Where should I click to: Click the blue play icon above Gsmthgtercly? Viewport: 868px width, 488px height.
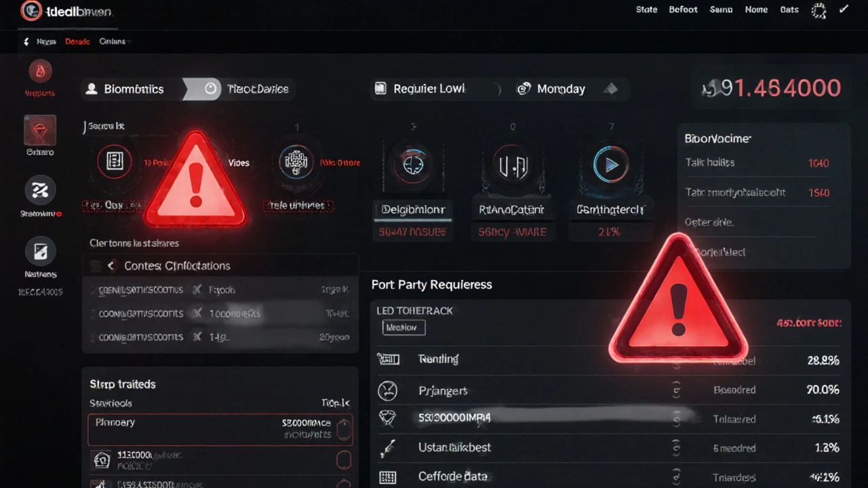coord(610,165)
